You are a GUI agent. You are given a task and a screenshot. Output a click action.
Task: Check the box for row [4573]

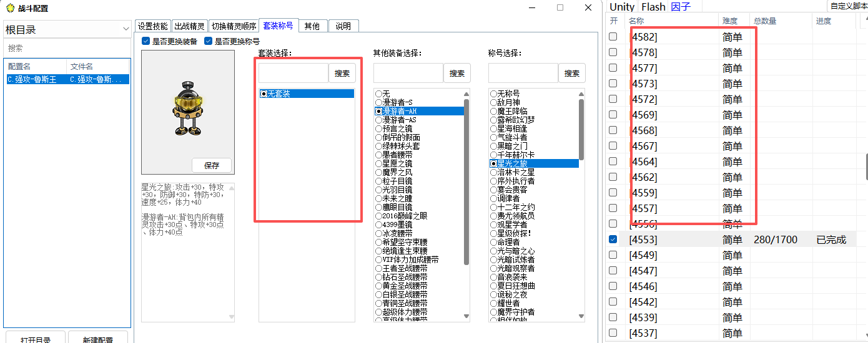(x=613, y=84)
